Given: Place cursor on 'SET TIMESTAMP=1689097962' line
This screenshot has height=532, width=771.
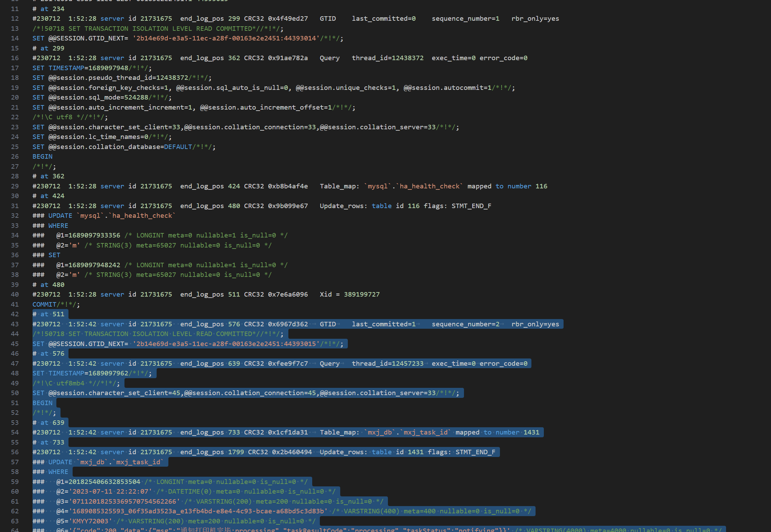Looking at the screenshot, I should [x=92, y=373].
